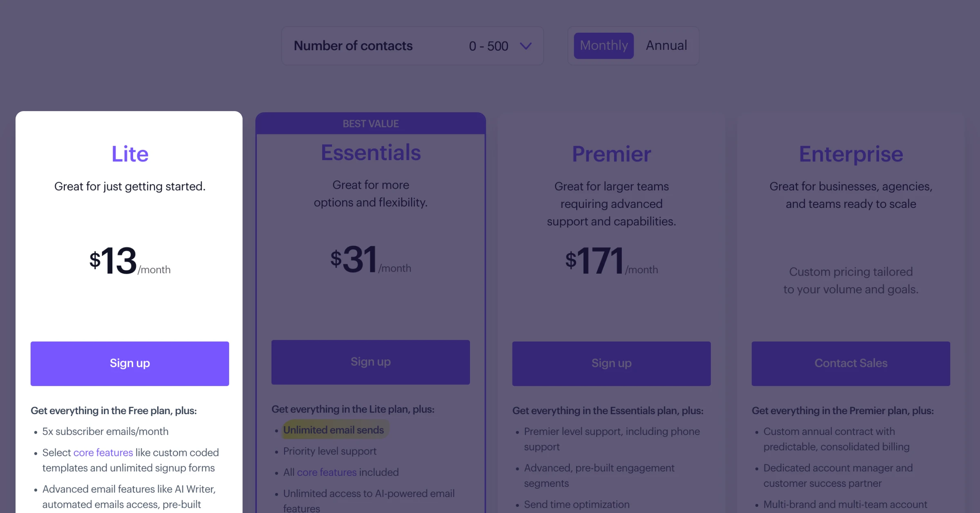This screenshot has height=513, width=980.
Task: Expand the contacts range selector chevron
Action: coord(526,46)
